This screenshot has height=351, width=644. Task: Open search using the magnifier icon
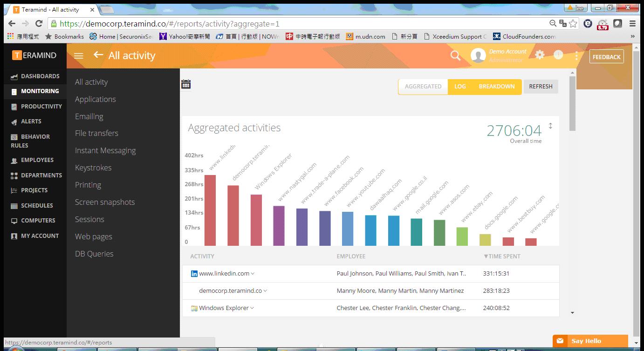click(455, 55)
